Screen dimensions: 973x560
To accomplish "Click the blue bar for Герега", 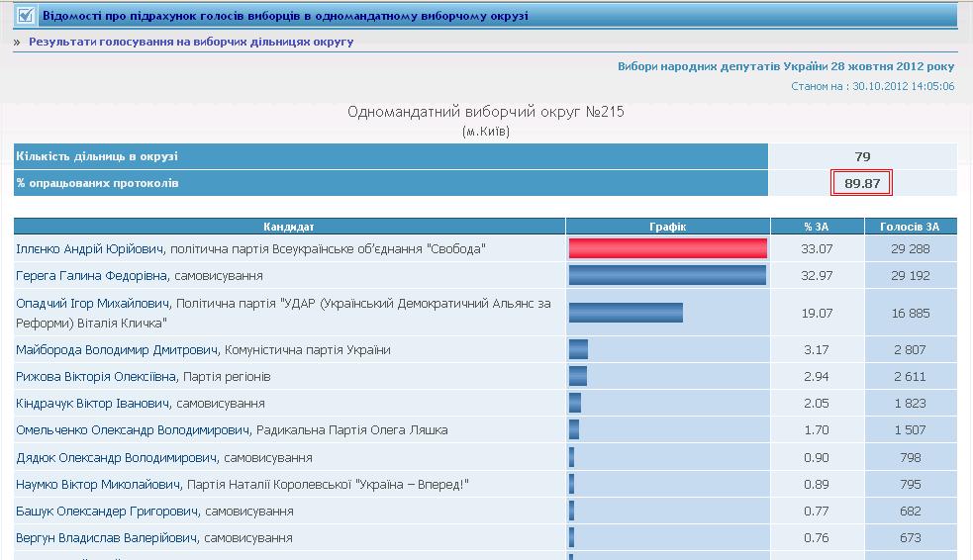I will click(x=667, y=275).
